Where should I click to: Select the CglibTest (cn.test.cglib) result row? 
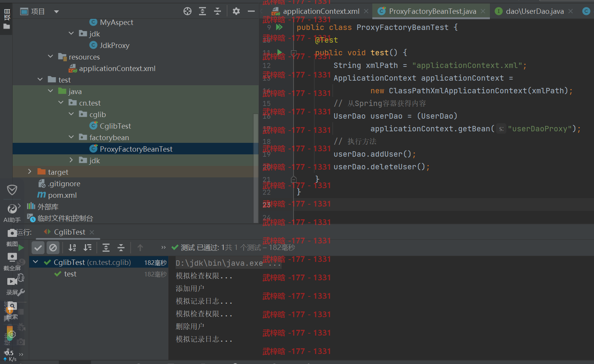pyautogui.click(x=99, y=262)
